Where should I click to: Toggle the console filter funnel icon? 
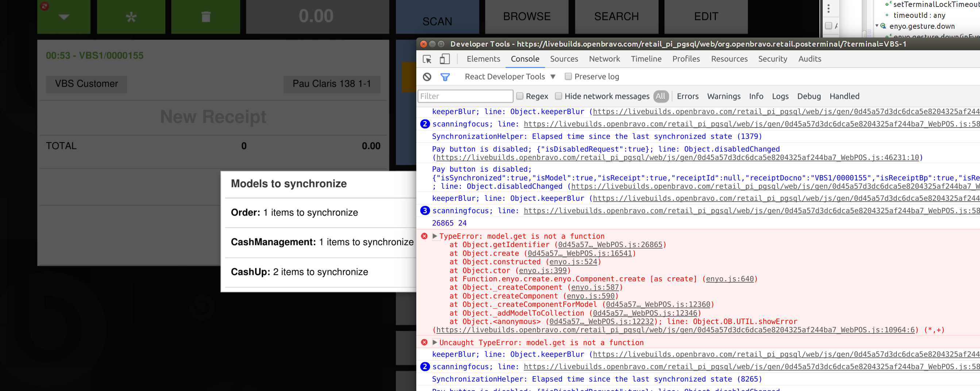[x=445, y=77]
